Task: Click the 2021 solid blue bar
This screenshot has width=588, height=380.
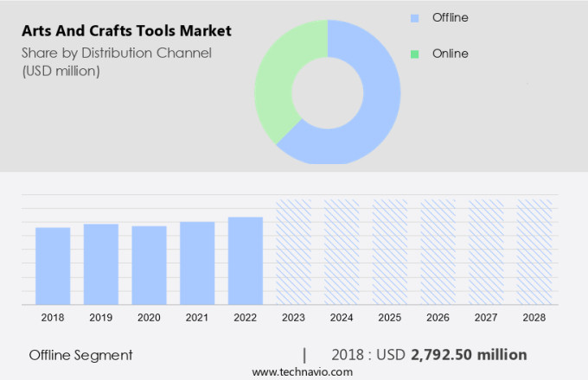Action: pyautogui.click(x=197, y=263)
